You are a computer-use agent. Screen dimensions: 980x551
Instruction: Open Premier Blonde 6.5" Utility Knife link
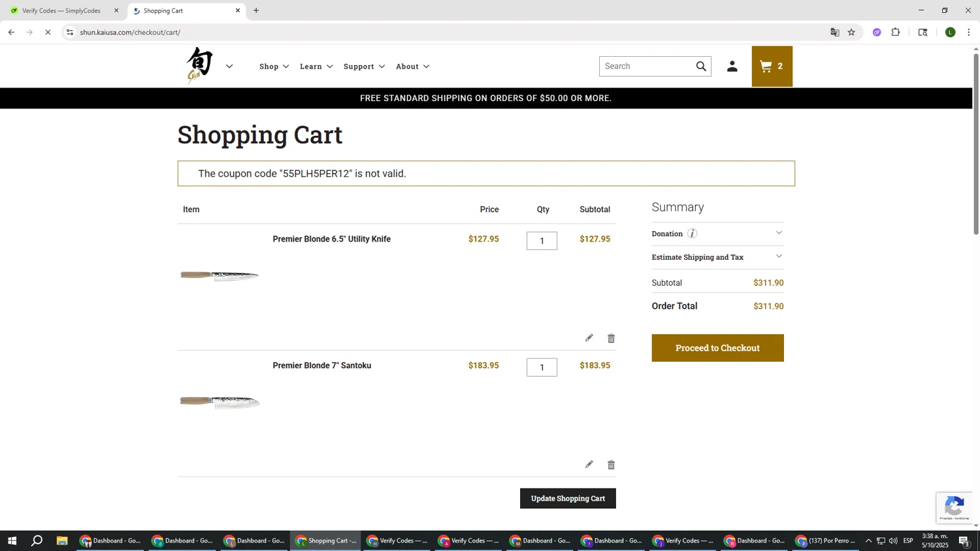331,239
